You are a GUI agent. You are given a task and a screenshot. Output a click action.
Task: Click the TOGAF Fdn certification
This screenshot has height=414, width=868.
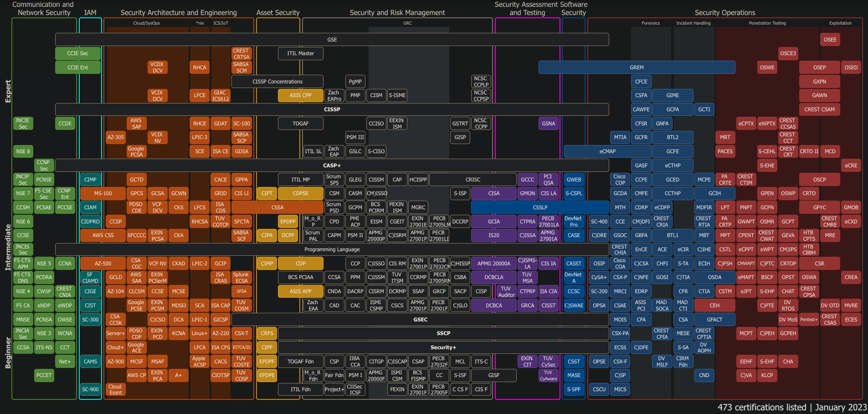coord(301,362)
